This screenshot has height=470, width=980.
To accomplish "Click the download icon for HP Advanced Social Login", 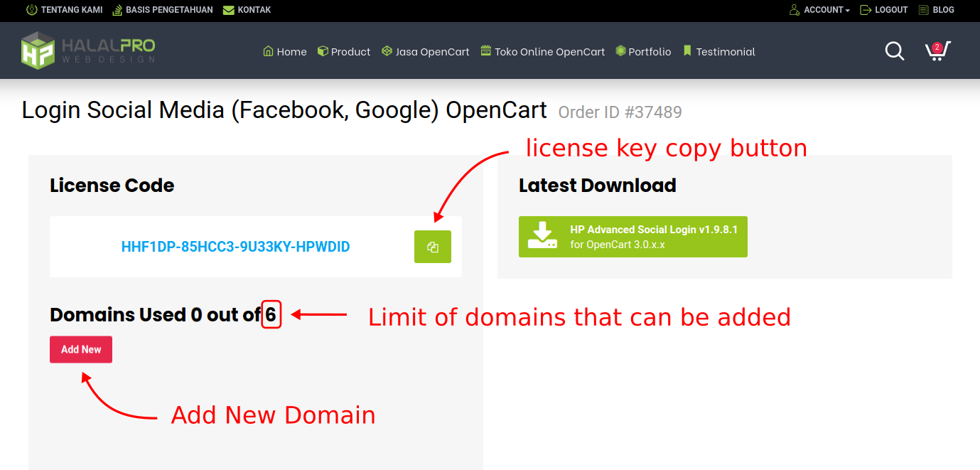I will click(x=542, y=236).
